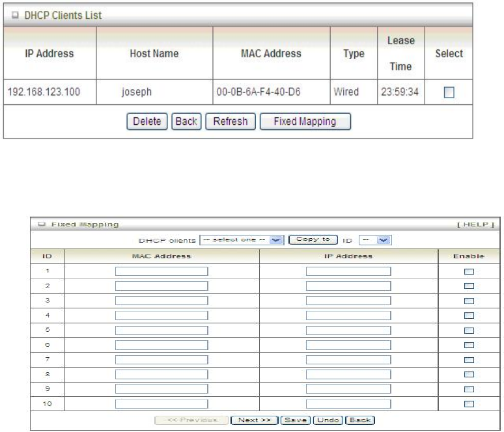504x432 pixels.
Task: Enable fixed mapping entry 4
Action: [469, 316]
